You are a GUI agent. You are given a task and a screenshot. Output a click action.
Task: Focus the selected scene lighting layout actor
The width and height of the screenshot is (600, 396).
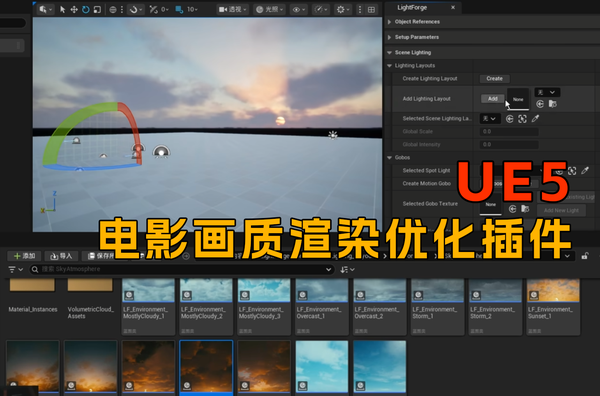tap(522, 119)
